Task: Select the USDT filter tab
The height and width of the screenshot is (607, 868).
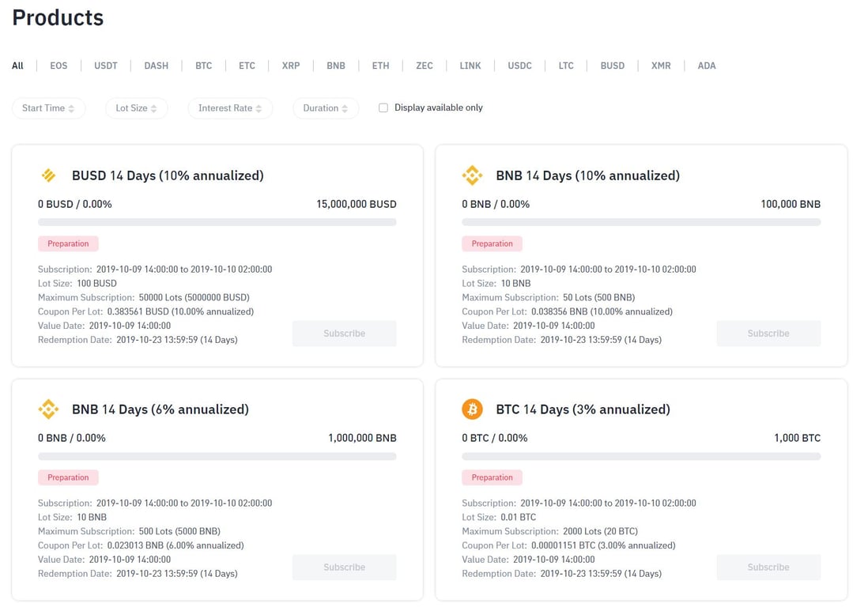Action: (106, 66)
